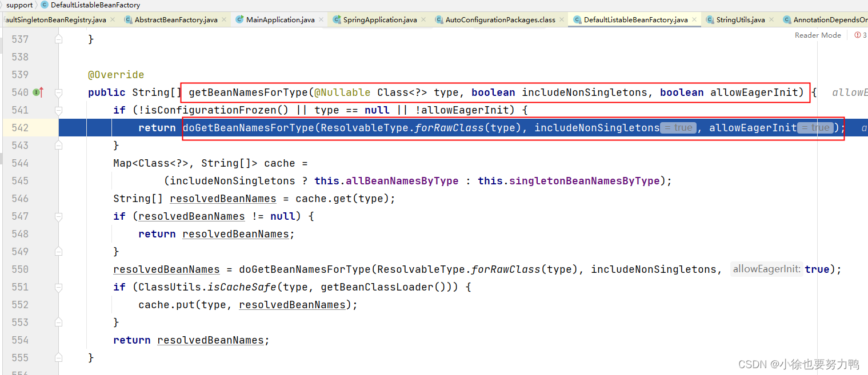Switch to StringUtils.java tab
Viewport: 868px width, 375px height.
[x=741, y=19]
